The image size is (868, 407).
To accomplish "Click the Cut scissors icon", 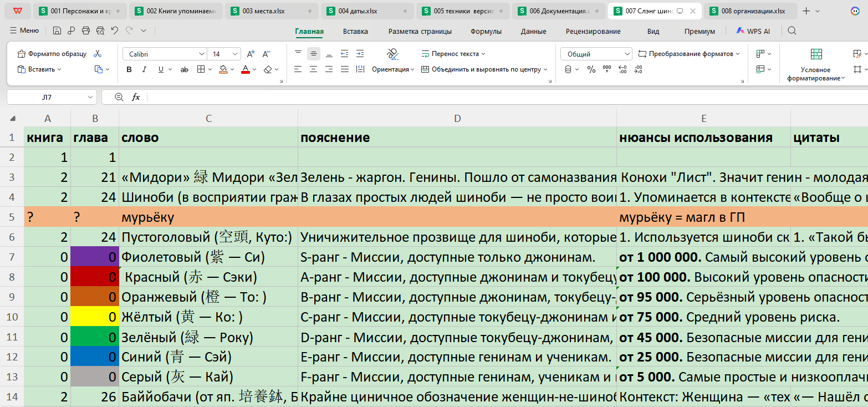I will [x=98, y=54].
